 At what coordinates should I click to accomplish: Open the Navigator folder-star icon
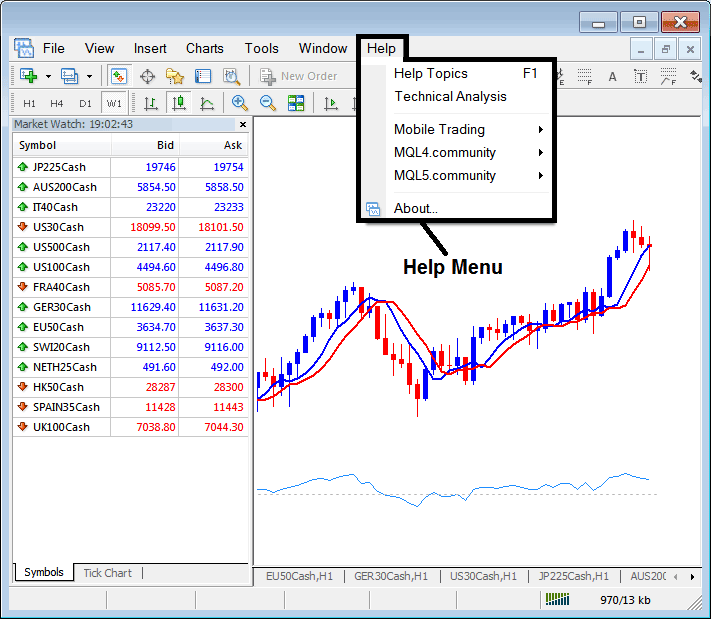pyautogui.click(x=175, y=76)
